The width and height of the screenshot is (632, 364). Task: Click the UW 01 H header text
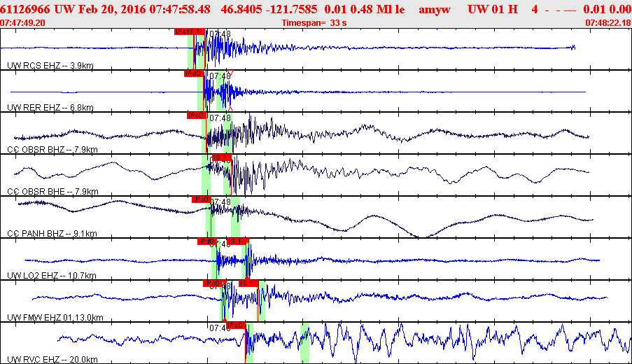point(493,9)
